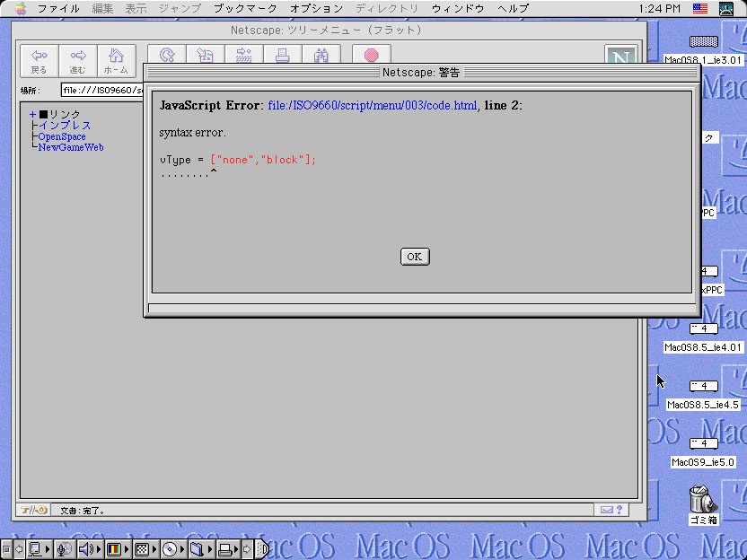Open the ウィンドウ menu
The image size is (747, 560).
coord(458,9)
